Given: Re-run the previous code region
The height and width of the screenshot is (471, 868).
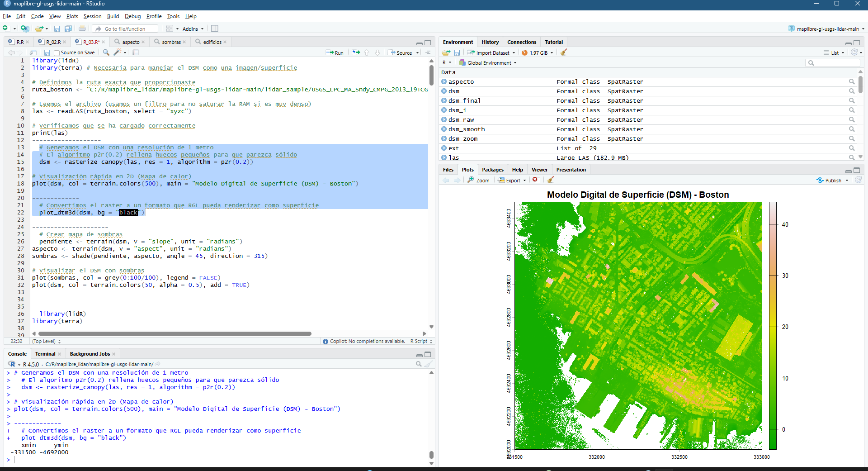Looking at the screenshot, I should 356,52.
